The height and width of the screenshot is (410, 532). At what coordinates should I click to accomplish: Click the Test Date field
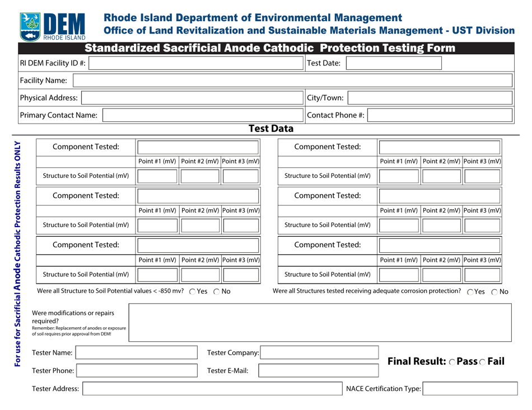click(393, 63)
